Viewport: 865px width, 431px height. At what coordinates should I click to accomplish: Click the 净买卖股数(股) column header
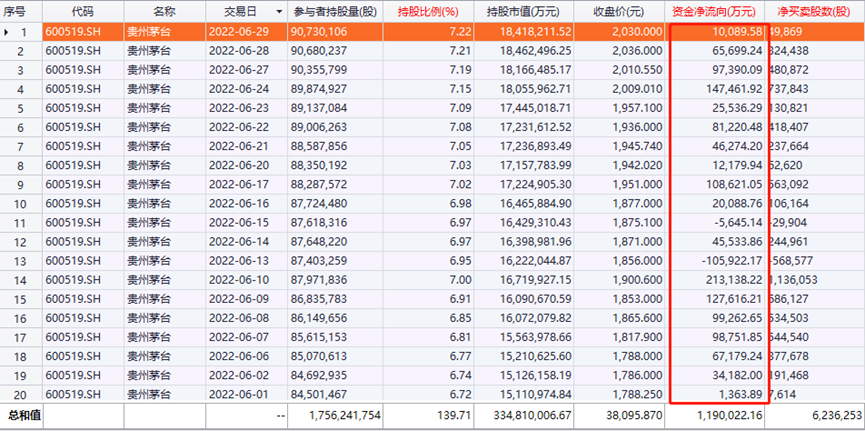tap(814, 11)
